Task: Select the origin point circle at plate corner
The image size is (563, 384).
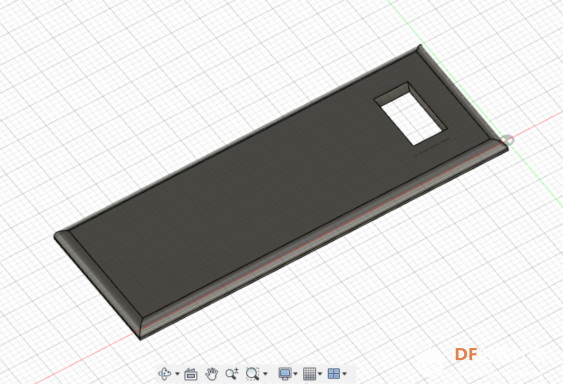Action: click(x=507, y=140)
